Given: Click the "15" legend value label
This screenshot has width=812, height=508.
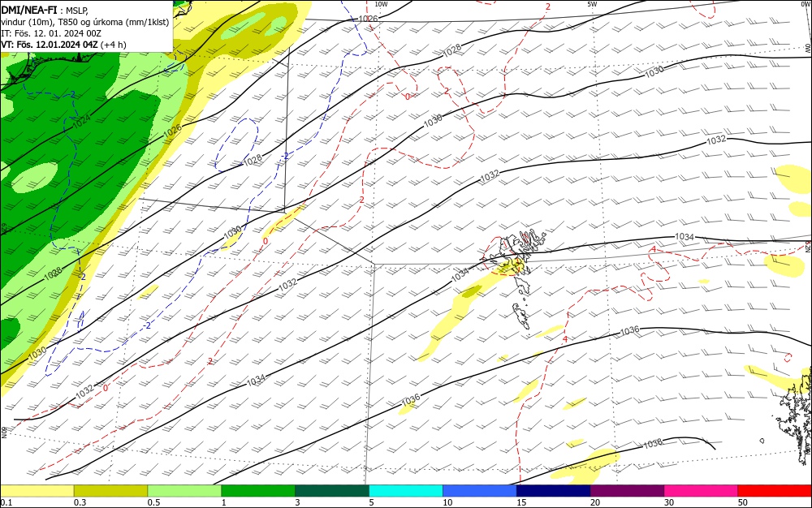Looking at the screenshot, I should point(521,502).
